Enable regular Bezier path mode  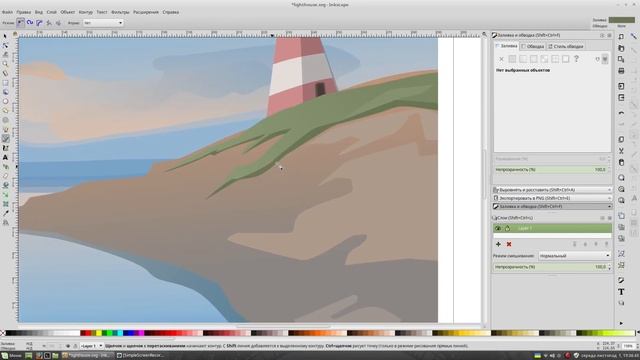[x=20, y=23]
